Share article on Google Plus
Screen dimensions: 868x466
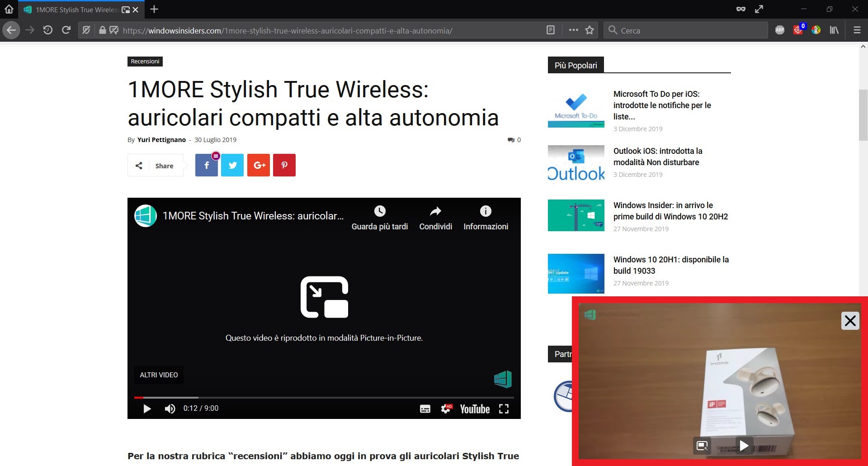pyautogui.click(x=259, y=165)
